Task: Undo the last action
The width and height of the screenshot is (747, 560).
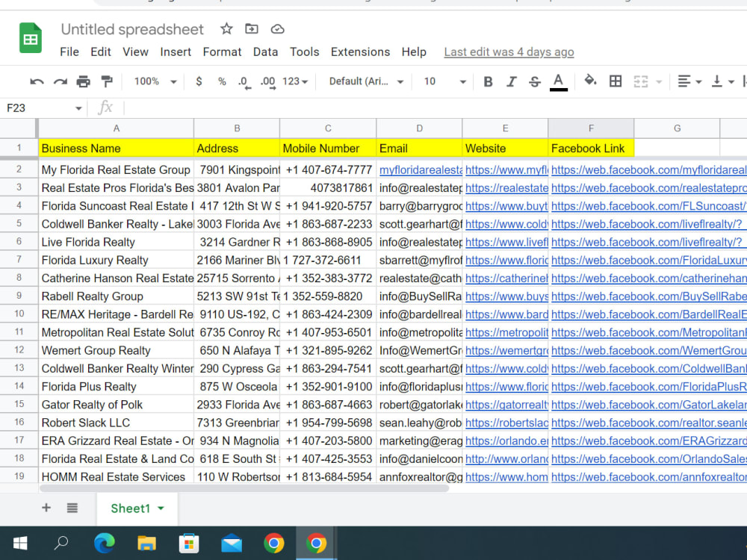Action: pos(37,82)
